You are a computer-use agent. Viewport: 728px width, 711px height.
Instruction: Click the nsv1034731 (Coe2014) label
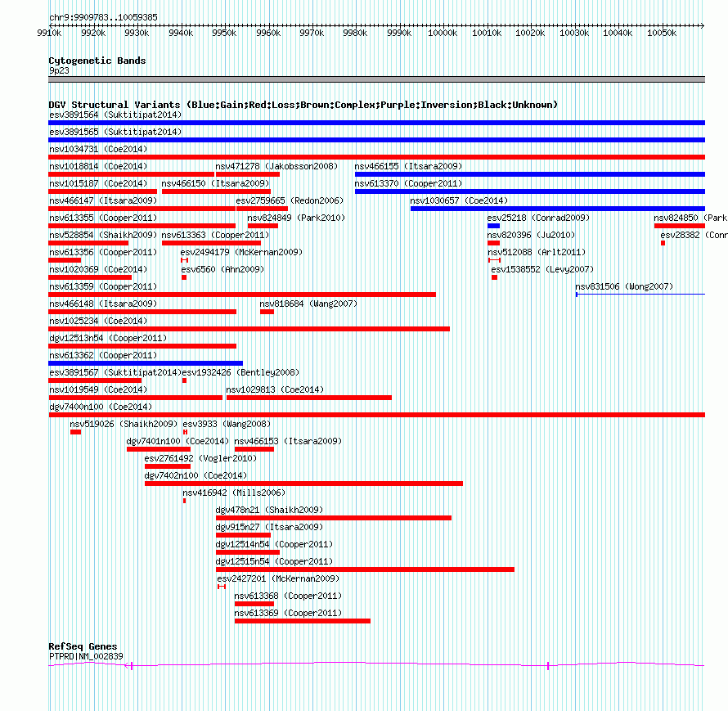(98, 149)
